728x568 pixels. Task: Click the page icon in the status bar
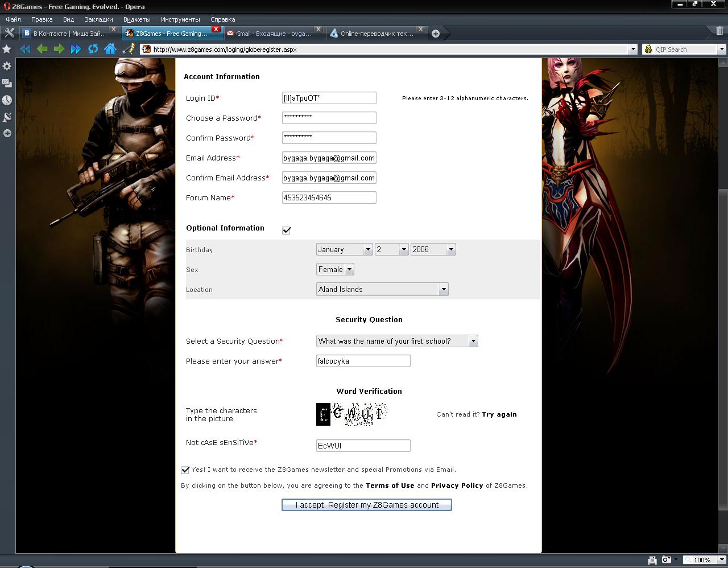tap(652, 560)
